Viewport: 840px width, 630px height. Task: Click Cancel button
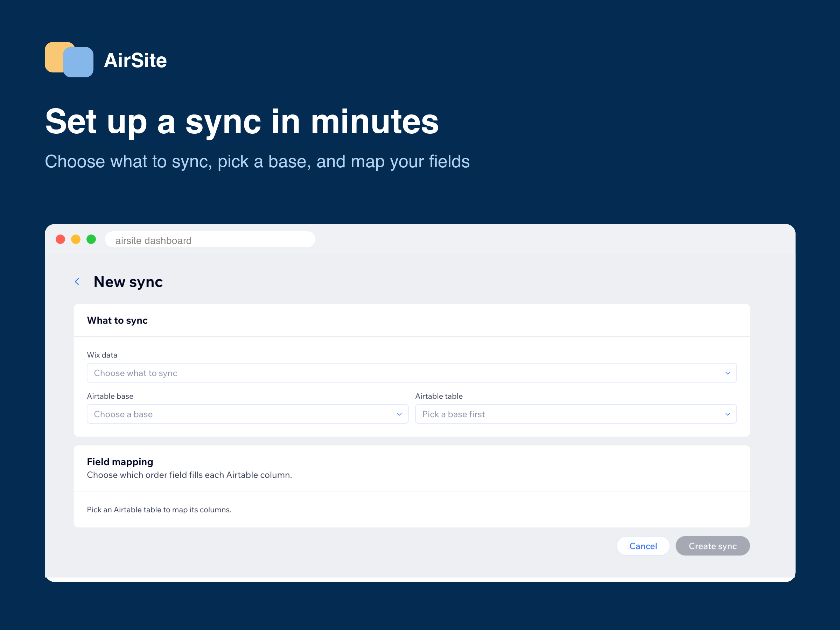pos(643,546)
